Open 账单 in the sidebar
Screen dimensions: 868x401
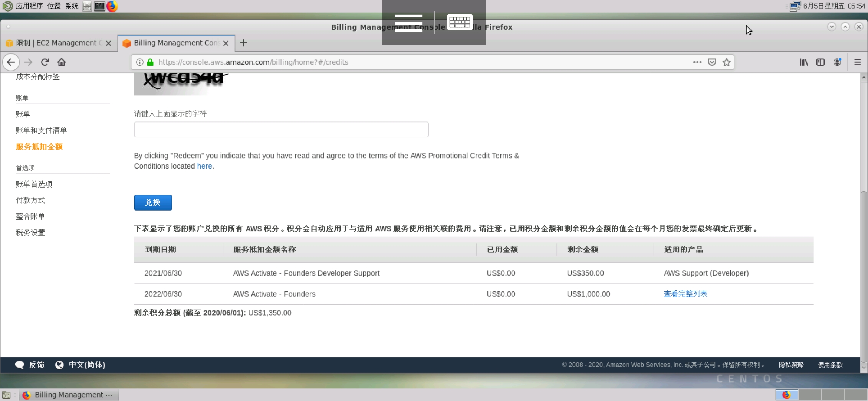click(23, 114)
